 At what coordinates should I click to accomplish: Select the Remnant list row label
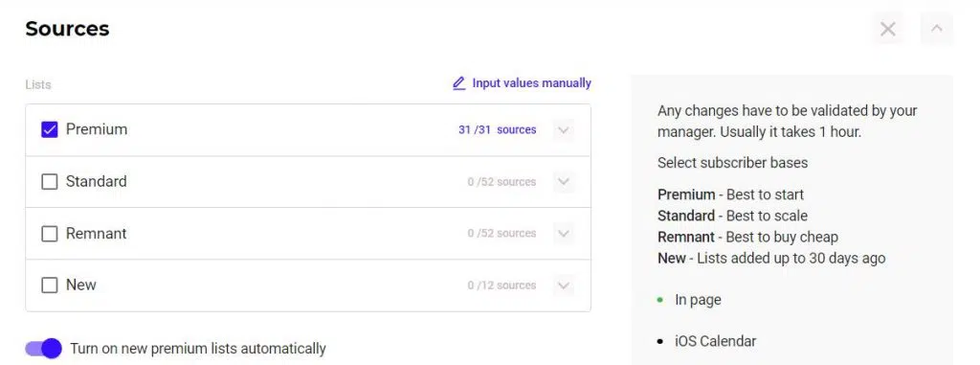(x=97, y=234)
